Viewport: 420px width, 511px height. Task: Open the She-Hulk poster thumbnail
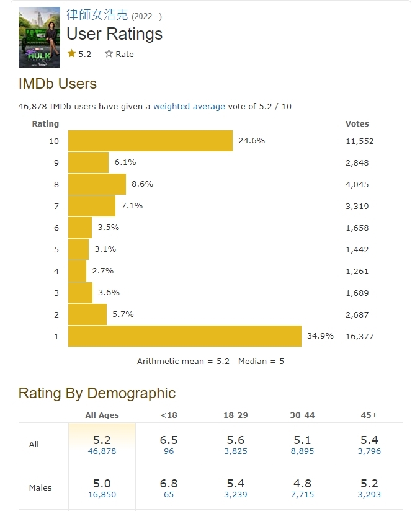tap(39, 37)
